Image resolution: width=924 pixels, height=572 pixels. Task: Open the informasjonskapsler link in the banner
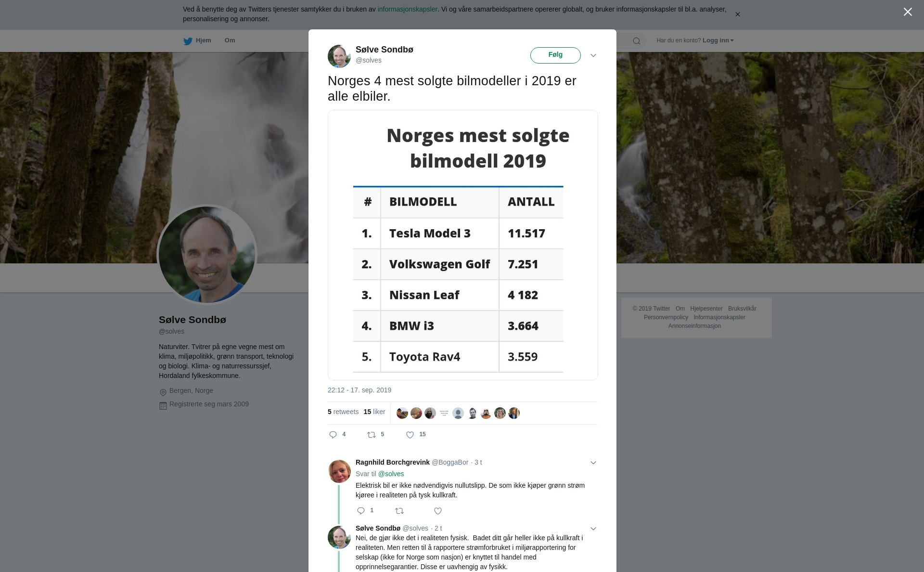[x=407, y=9]
